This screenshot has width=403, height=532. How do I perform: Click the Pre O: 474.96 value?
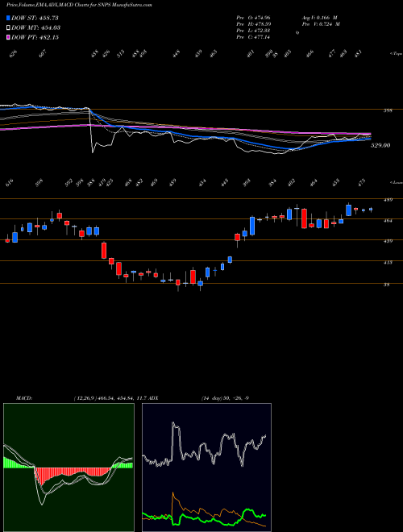(253, 17)
